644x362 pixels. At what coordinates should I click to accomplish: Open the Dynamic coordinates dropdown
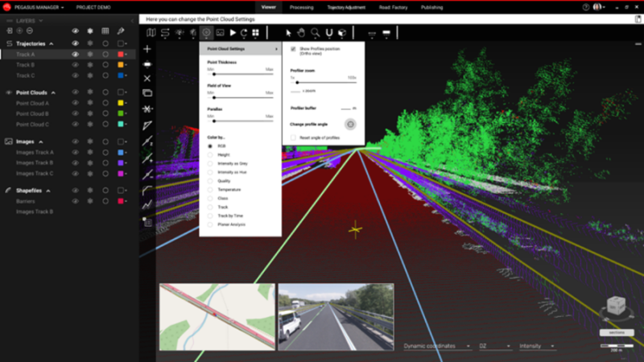click(x=437, y=346)
